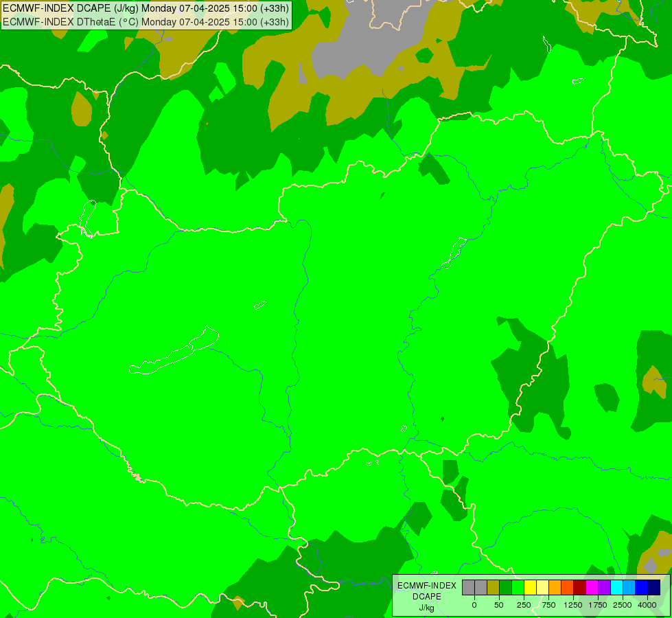Click the light blue legend swatch
Screen dimensions: 672x618
pos(629,587)
